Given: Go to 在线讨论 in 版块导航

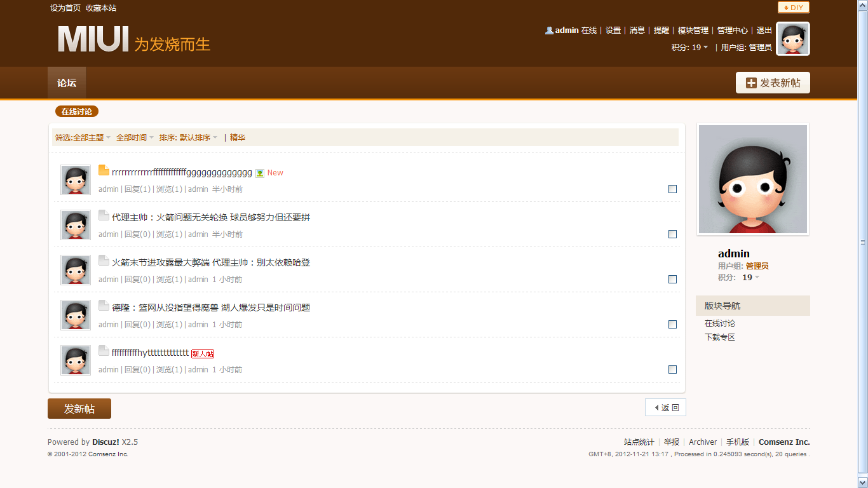Looking at the screenshot, I should (720, 323).
